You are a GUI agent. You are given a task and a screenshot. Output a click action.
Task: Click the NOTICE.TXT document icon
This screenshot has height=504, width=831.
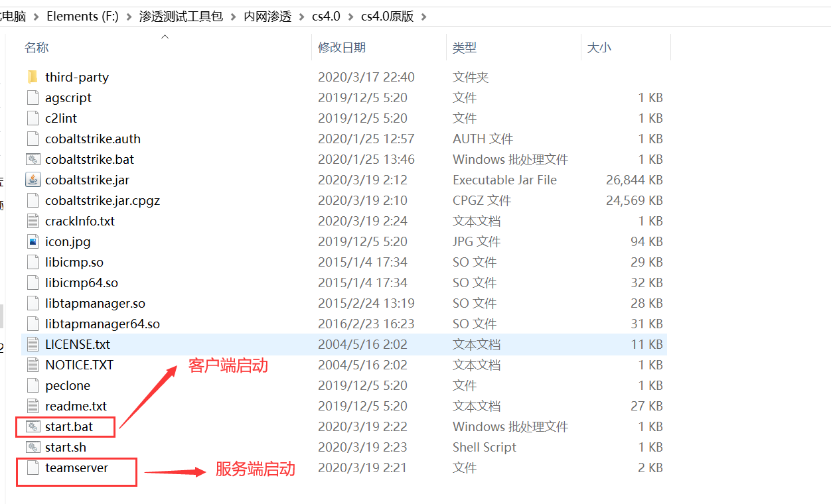(33, 365)
